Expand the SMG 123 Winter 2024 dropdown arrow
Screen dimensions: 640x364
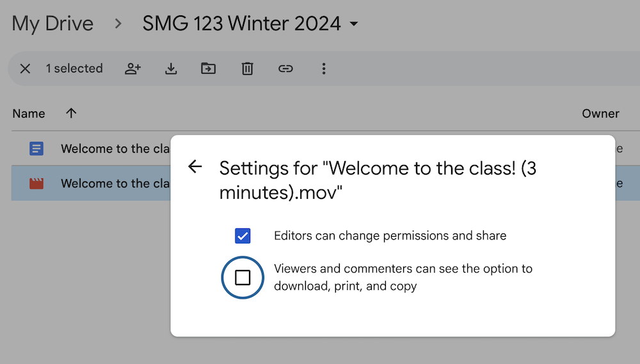(354, 24)
